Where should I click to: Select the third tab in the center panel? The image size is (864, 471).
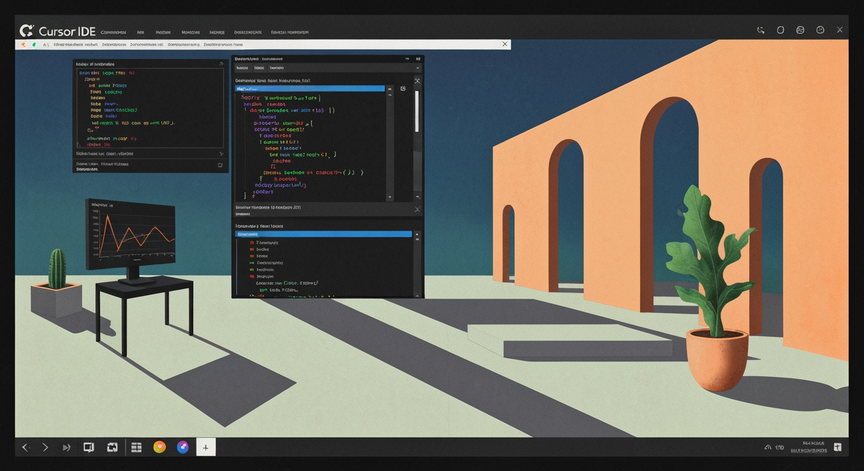click(x=277, y=68)
